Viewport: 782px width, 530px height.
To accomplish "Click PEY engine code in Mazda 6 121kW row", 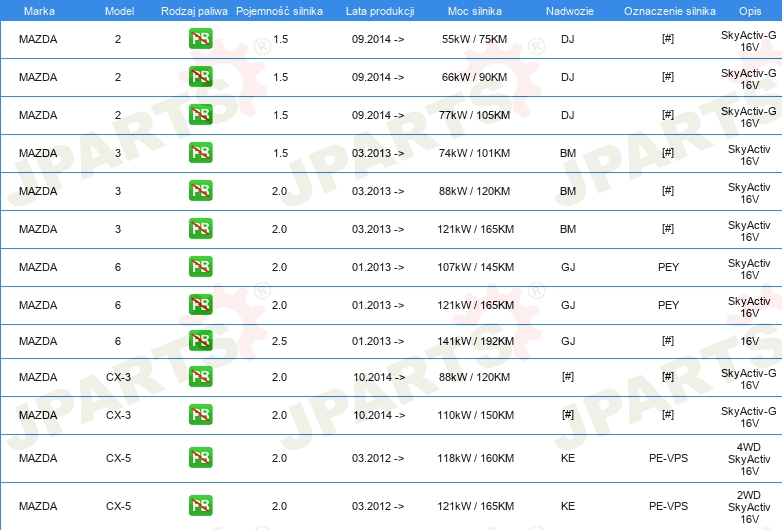I will 668,305.
